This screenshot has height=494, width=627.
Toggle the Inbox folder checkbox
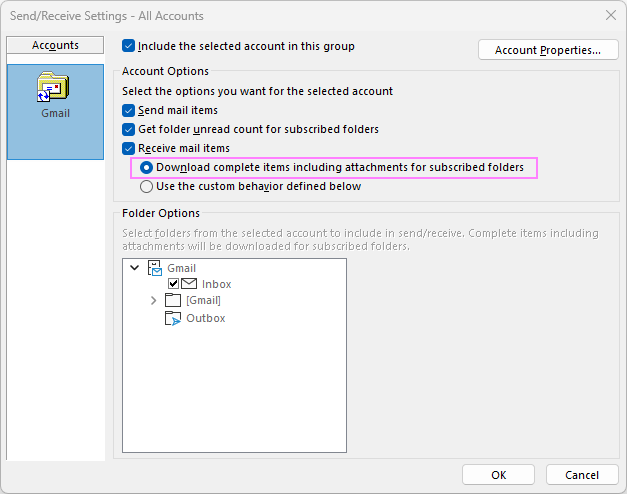tap(173, 284)
